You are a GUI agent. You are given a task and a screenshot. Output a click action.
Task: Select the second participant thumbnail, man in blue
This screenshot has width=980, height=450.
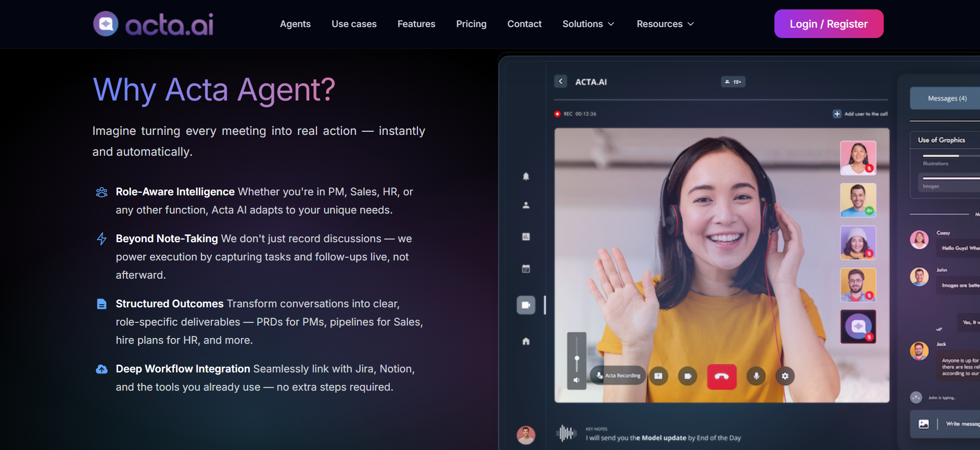point(858,200)
